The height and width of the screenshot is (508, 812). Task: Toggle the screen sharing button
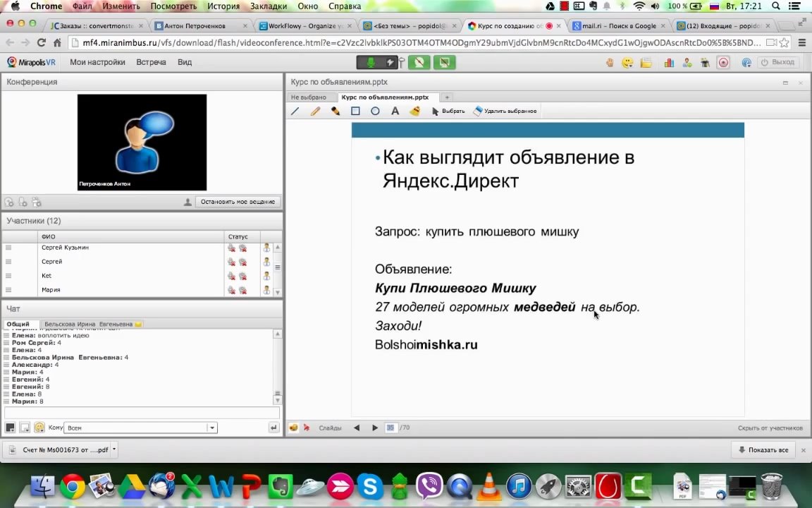click(x=444, y=63)
